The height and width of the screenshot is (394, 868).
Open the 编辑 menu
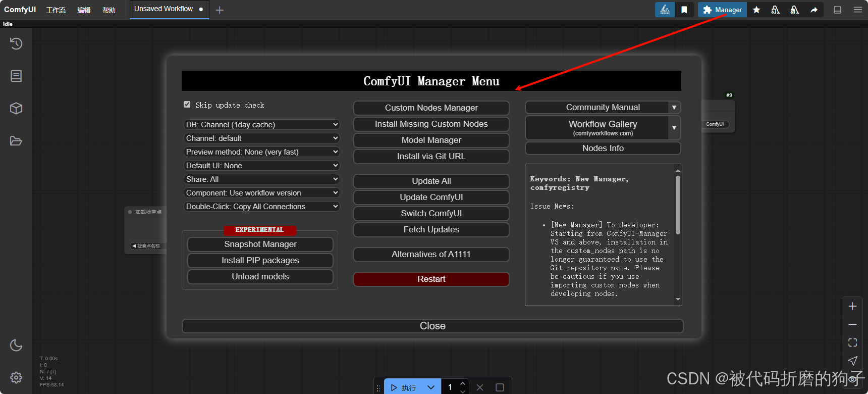click(x=84, y=10)
